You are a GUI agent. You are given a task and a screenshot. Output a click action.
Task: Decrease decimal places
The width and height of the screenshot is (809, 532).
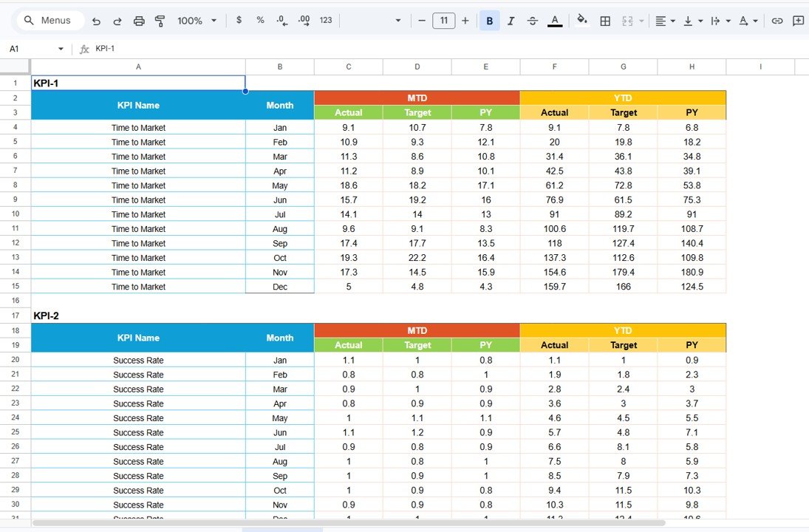[281, 21]
